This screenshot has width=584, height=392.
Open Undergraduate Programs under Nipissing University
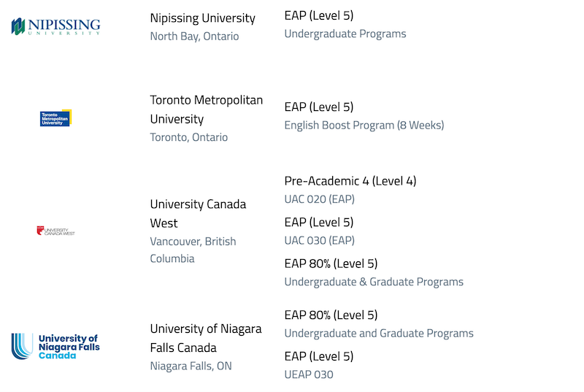click(x=345, y=34)
